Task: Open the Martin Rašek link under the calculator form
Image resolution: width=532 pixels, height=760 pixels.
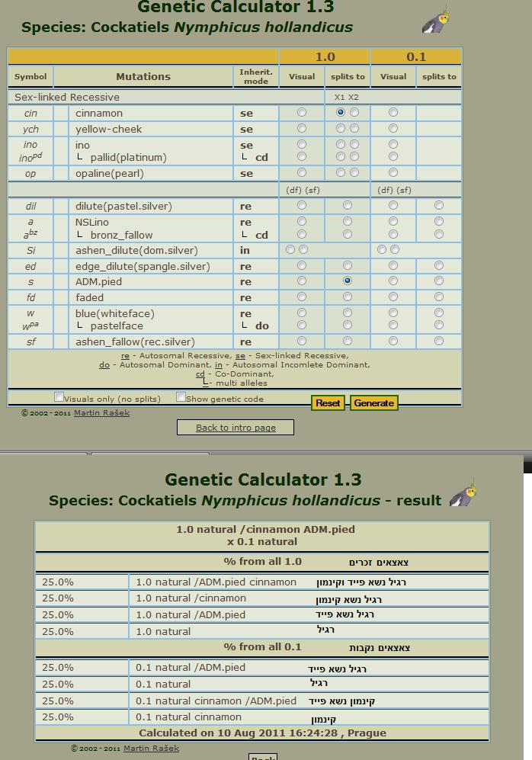Action: [x=101, y=413]
